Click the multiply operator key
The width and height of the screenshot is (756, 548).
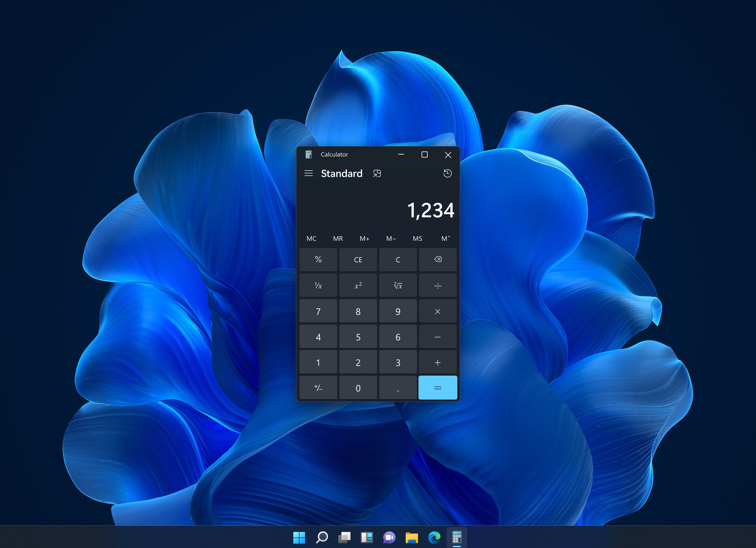[438, 311]
